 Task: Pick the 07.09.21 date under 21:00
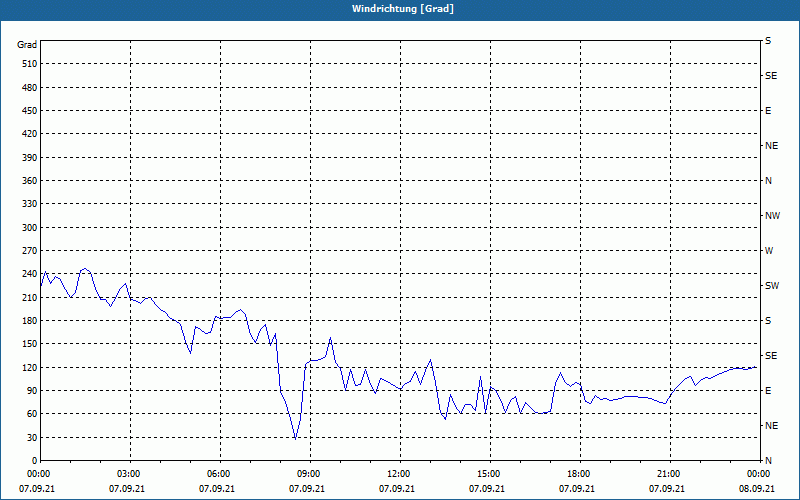coord(667,489)
